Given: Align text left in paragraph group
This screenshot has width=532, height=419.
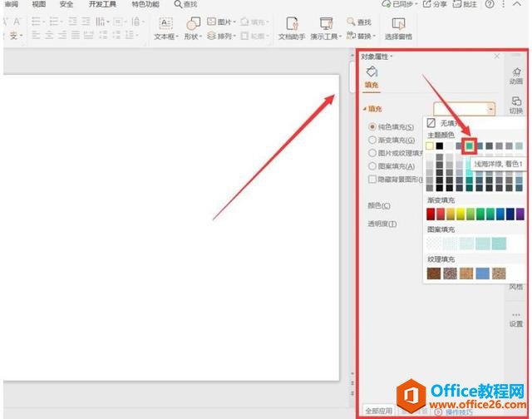Looking at the screenshot, I should click(36, 35).
